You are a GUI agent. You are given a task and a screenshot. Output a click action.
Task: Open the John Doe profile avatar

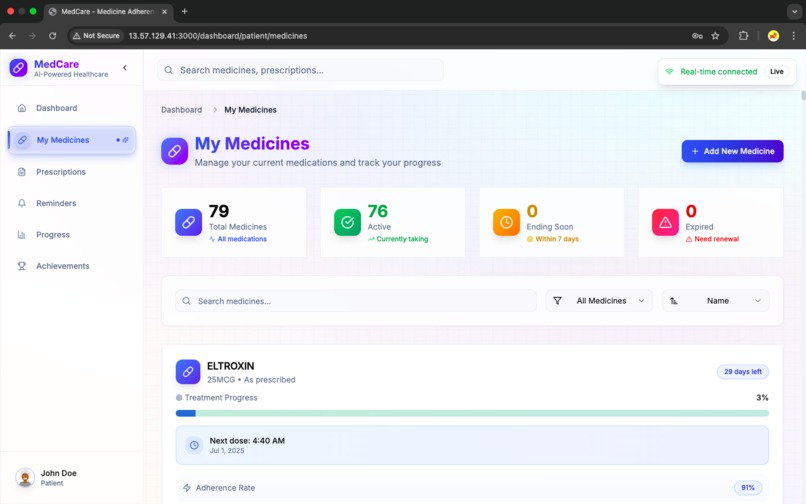[x=25, y=477]
